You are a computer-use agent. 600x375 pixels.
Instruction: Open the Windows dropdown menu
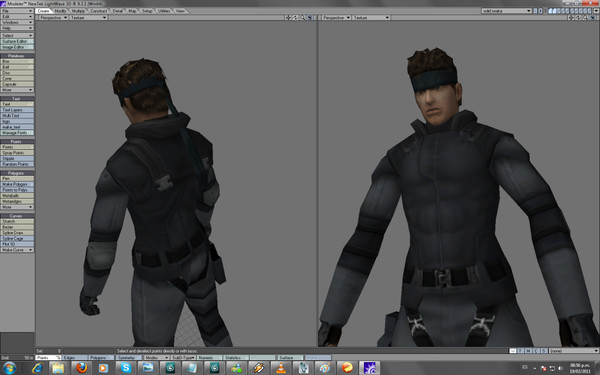point(17,23)
